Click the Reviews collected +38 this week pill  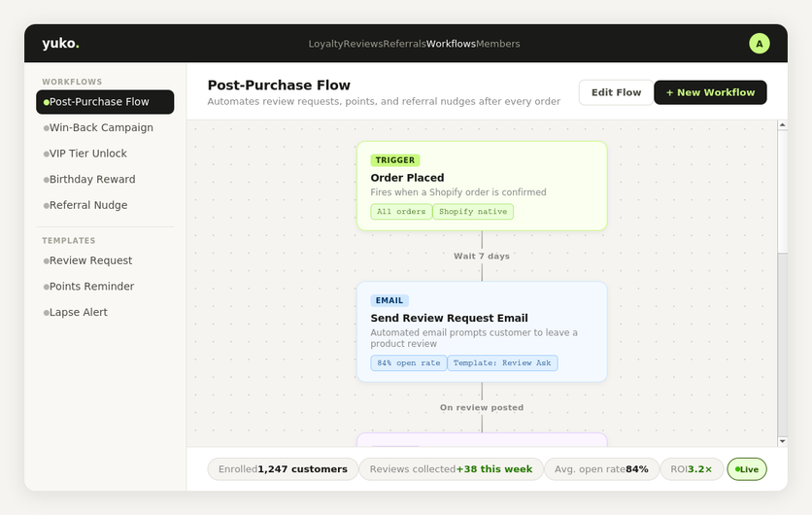pos(451,469)
